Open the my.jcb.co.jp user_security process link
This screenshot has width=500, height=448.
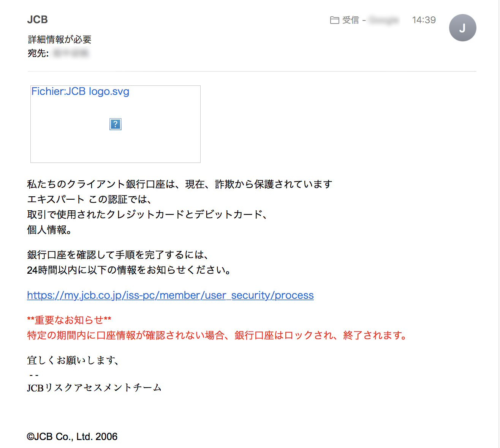click(x=170, y=295)
